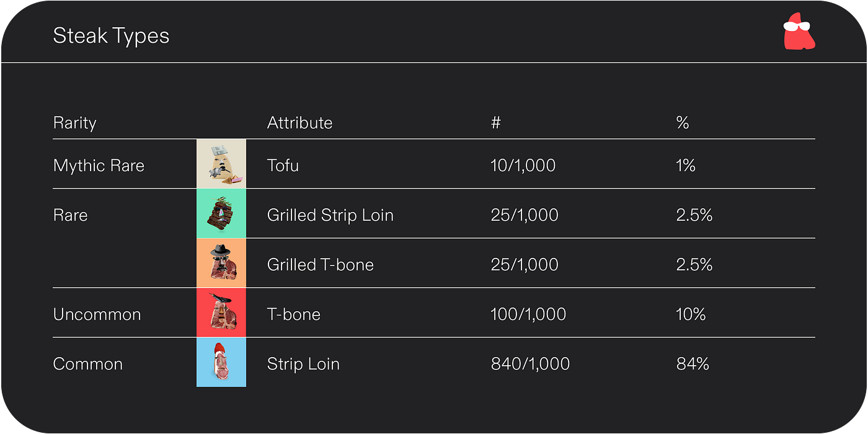Select the blue Strip Loin thumbnail
Screen dimensions: 868x434
221,362
